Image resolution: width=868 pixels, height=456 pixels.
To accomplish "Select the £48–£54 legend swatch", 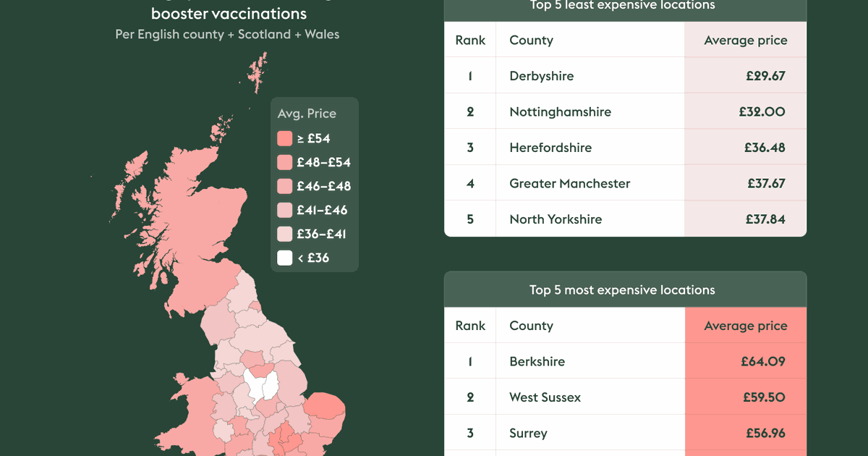I will point(284,162).
